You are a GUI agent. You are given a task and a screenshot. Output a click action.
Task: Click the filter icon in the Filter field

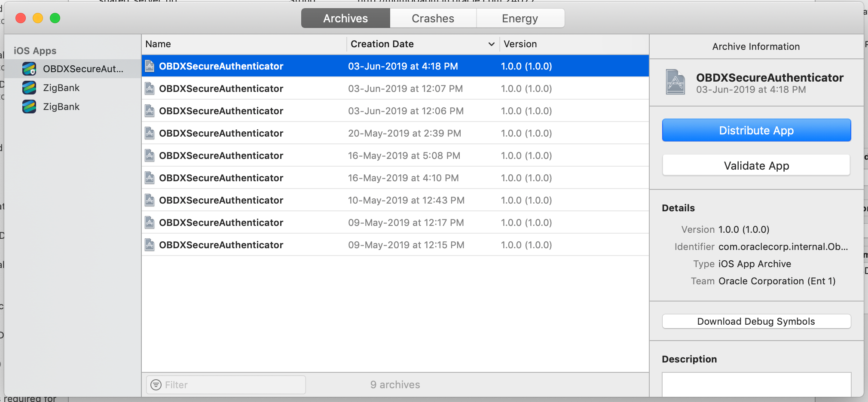[x=156, y=385]
